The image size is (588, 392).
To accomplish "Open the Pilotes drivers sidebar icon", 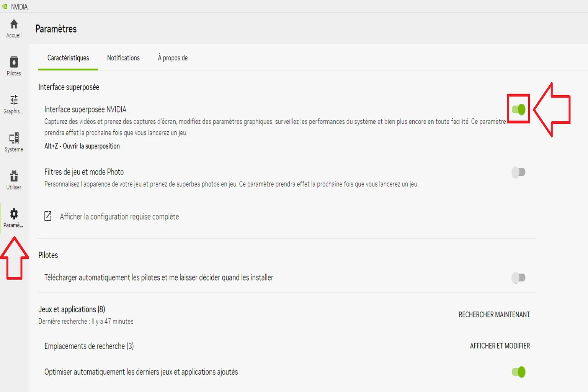I will click(14, 62).
